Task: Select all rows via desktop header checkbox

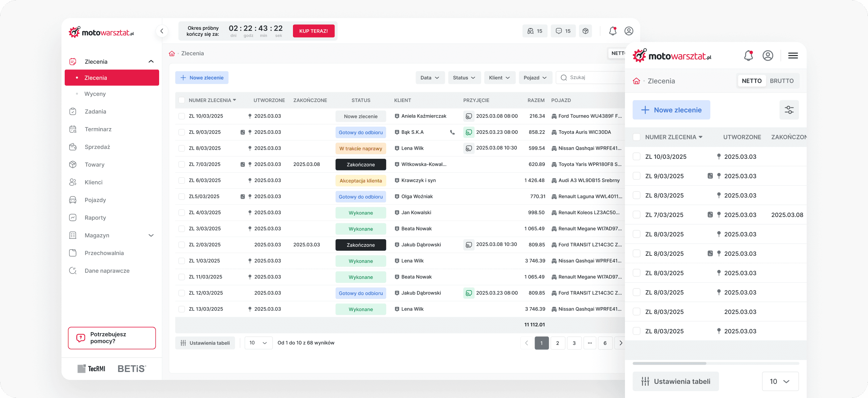Action: click(x=182, y=100)
